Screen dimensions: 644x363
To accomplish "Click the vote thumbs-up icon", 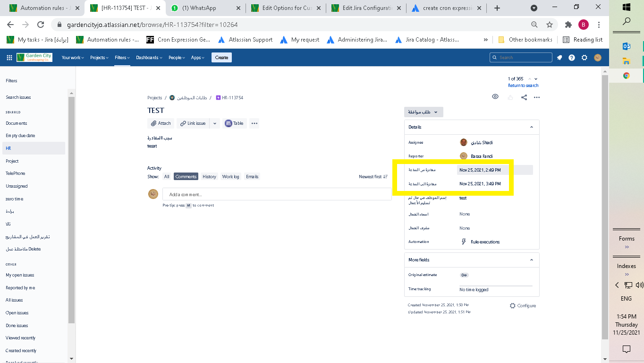I will (x=510, y=97).
